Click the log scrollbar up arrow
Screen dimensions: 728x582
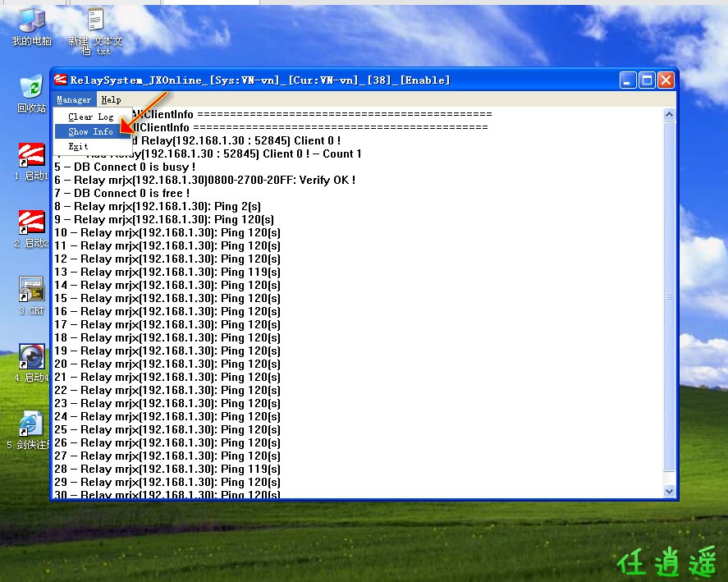(669, 114)
